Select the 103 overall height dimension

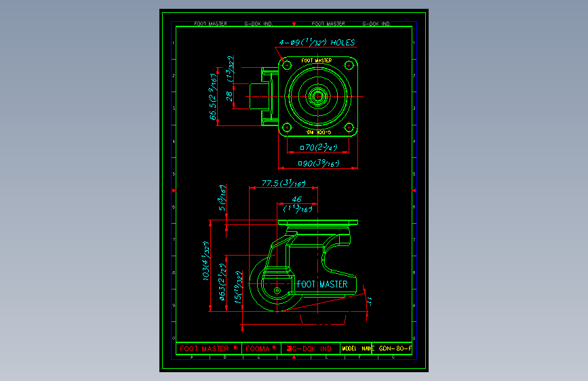205,260
